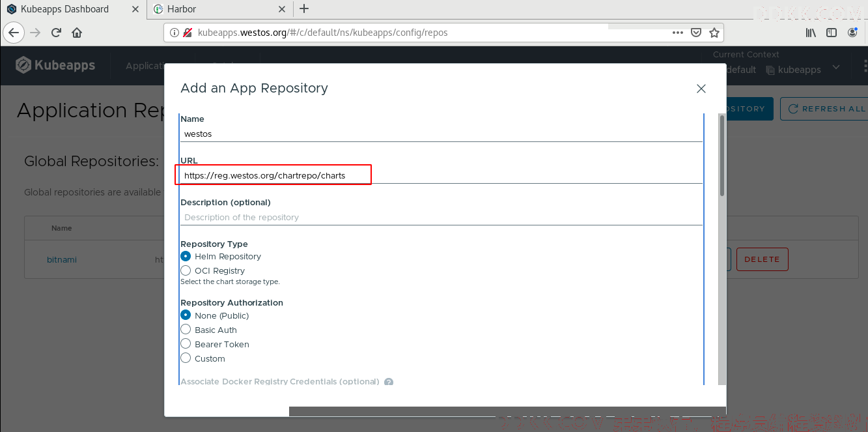Open the bitnami repository link
Image resolution: width=868 pixels, height=432 pixels.
[62, 259]
